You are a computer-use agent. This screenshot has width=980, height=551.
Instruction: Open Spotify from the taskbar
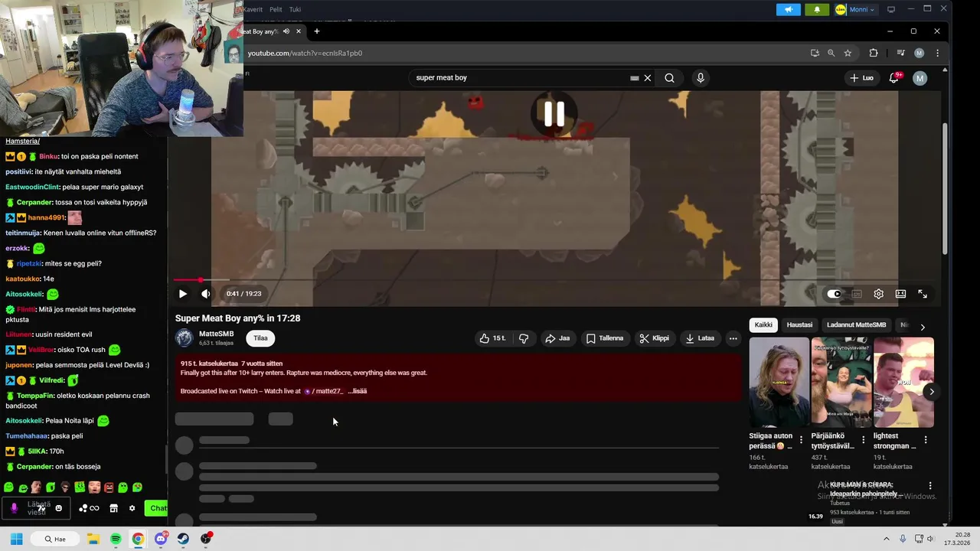(x=116, y=539)
